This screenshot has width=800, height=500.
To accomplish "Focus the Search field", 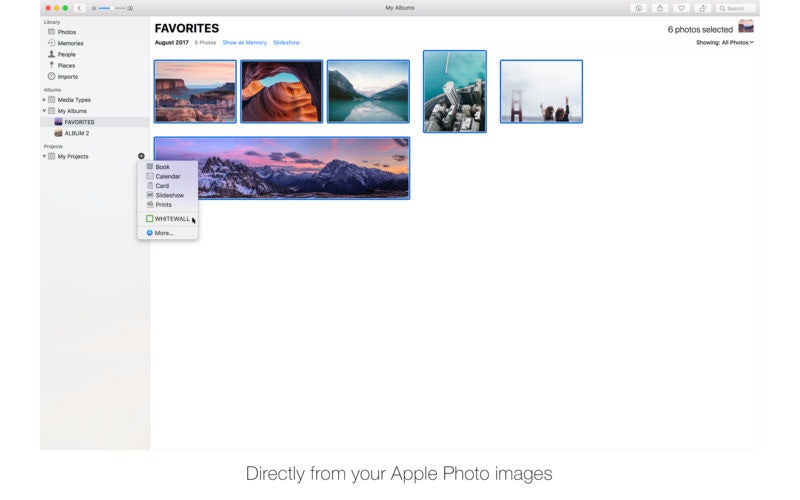I will [x=735, y=8].
